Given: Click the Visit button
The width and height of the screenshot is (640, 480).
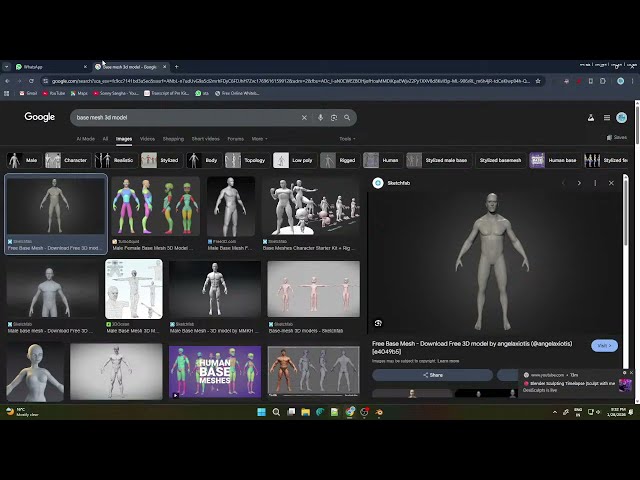Looking at the screenshot, I should pos(604,346).
